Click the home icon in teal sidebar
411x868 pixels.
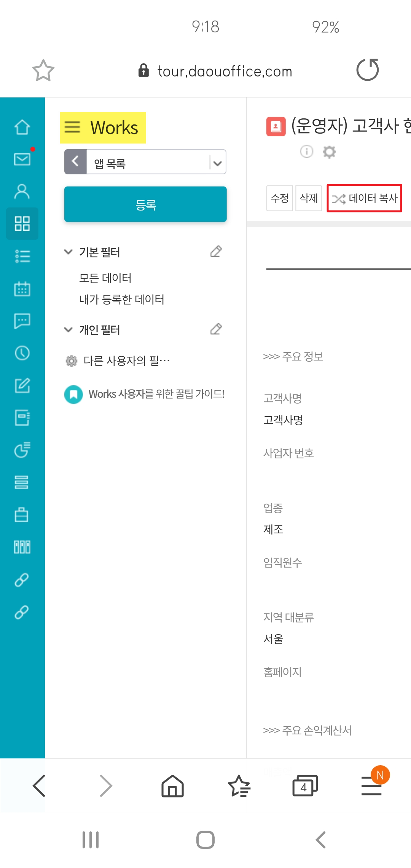point(22,127)
